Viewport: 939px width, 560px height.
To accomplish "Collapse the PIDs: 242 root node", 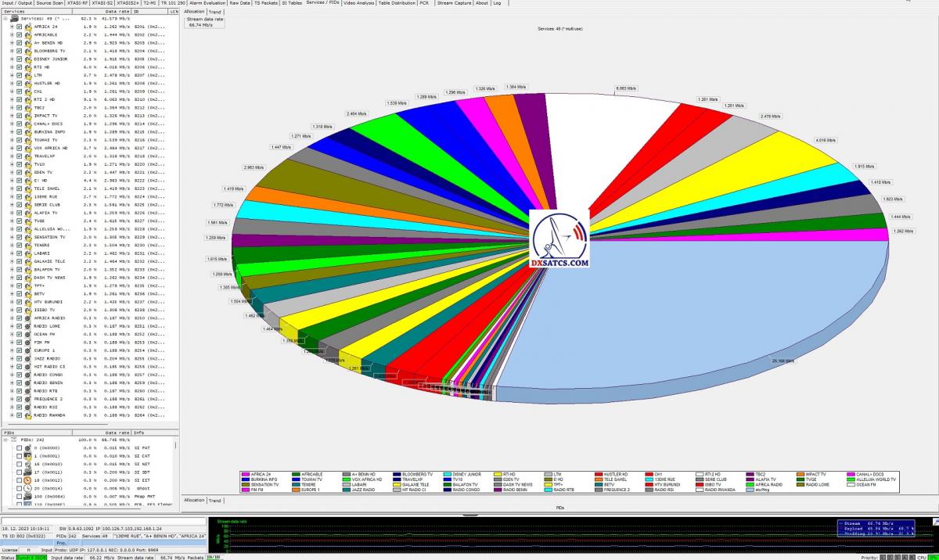I will pos(5,440).
